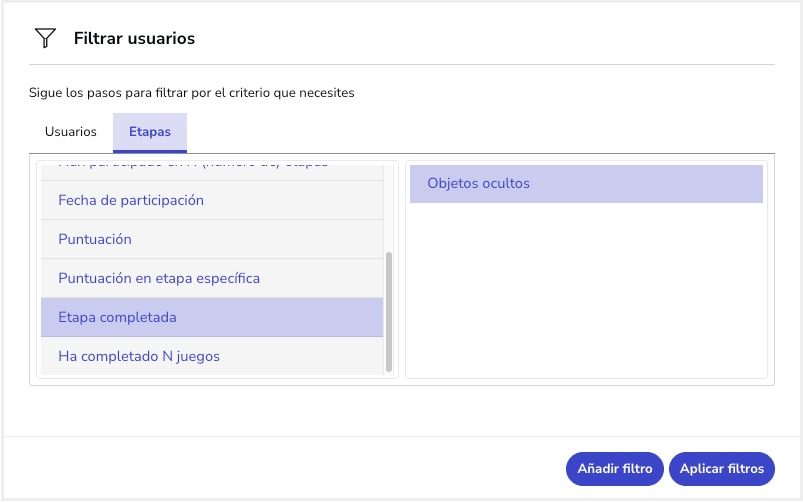Apply filters with "Aplicar filtros"
This screenshot has height=502, width=803.
[721, 468]
